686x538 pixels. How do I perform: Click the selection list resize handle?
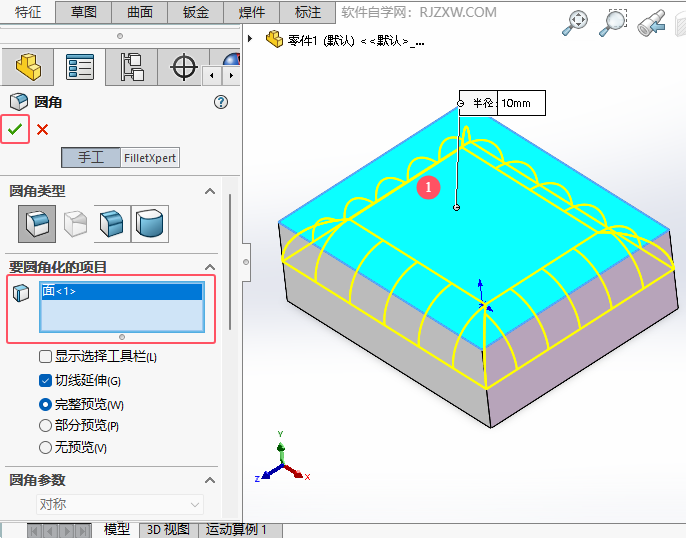click(x=122, y=337)
